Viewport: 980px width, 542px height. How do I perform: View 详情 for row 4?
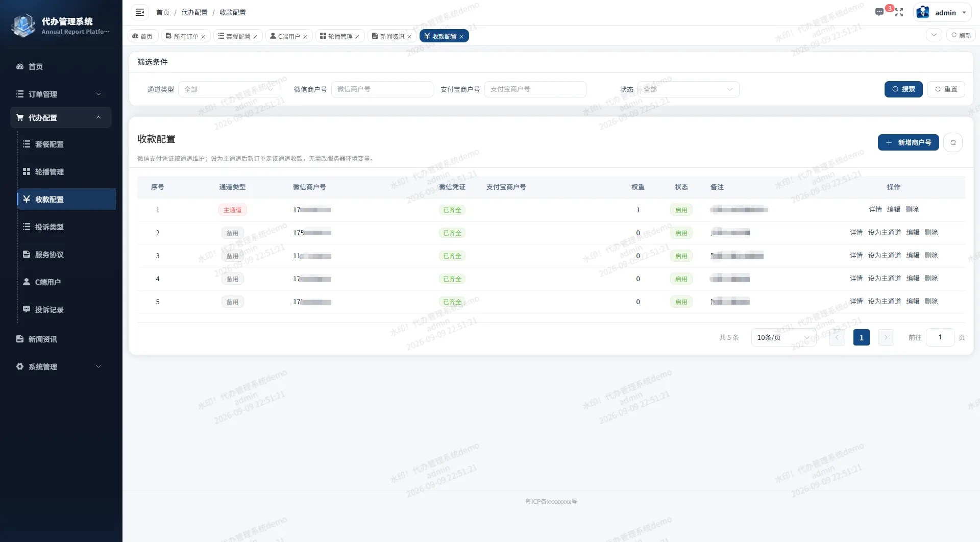(856, 278)
